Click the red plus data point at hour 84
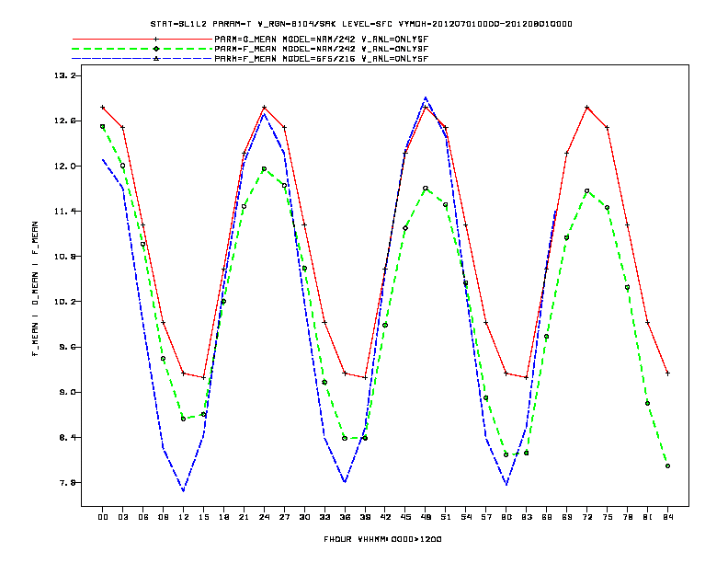Screen dimensions: 728x563 pyautogui.click(x=667, y=373)
